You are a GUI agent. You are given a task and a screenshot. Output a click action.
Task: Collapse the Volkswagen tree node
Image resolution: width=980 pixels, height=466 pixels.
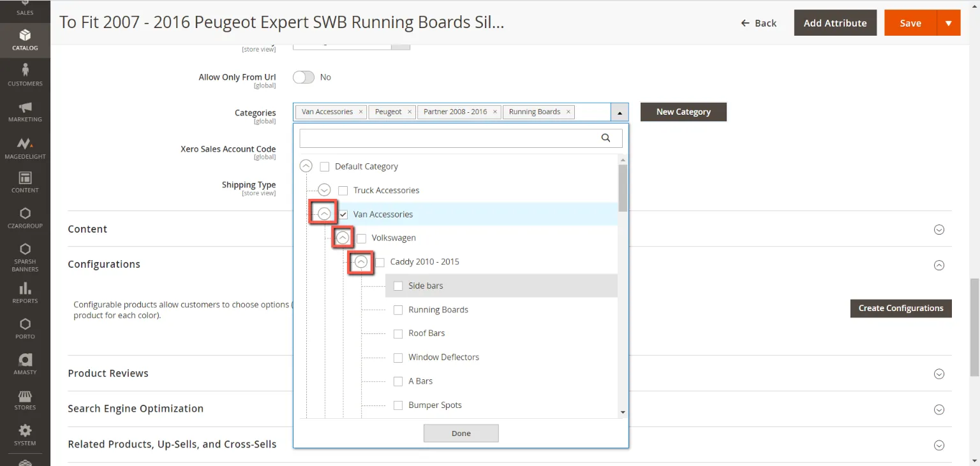(343, 238)
